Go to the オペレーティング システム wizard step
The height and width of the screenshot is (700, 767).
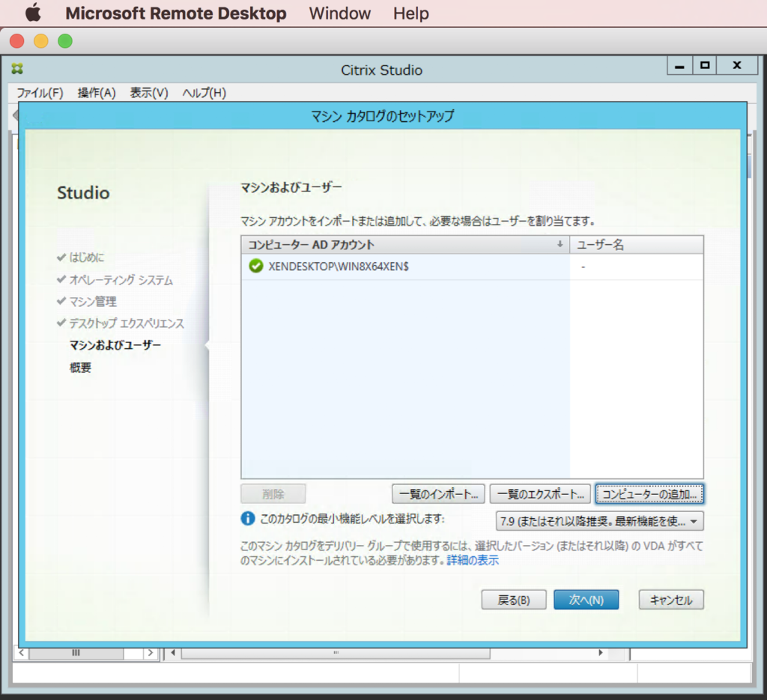(121, 279)
